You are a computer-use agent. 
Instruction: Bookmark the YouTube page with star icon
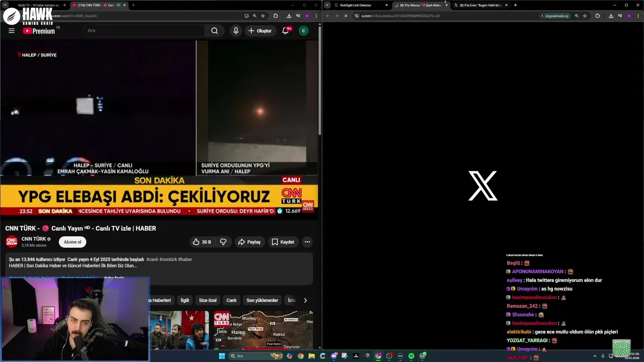point(263,16)
